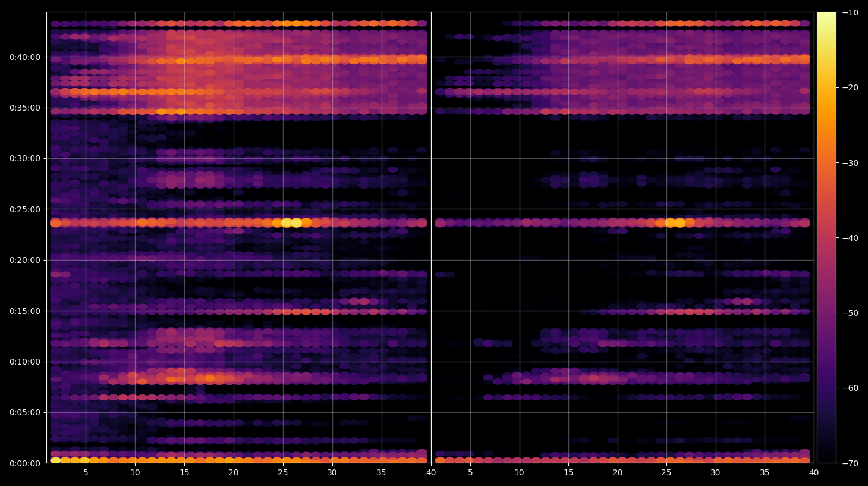This screenshot has height=486, width=868.
Task: Click the inferno colorbar gradient strip
Action: pyautogui.click(x=826, y=237)
